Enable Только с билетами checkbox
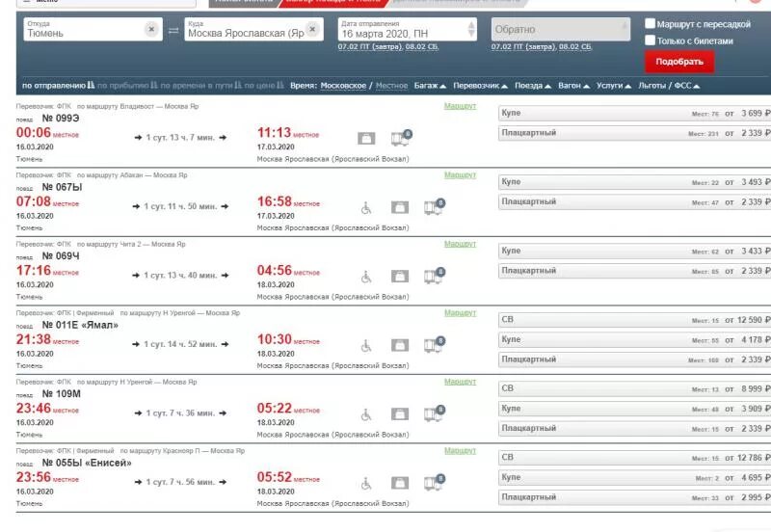Screen dimensions: 771x532 (x=650, y=40)
